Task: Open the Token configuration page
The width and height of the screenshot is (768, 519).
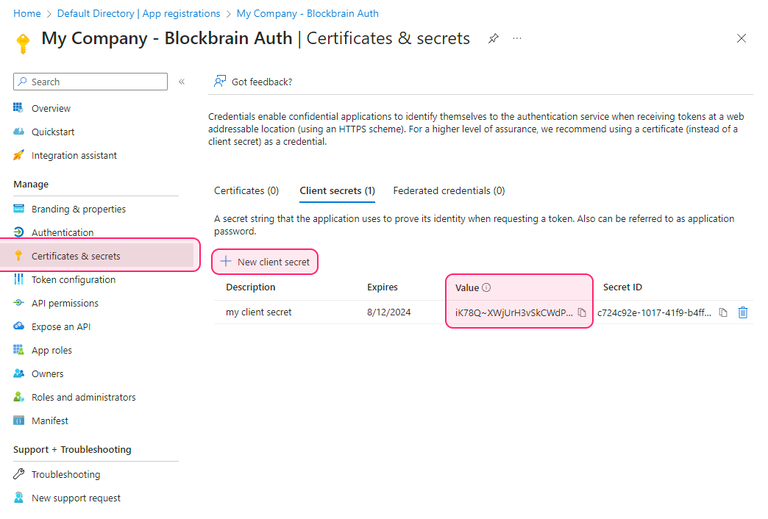Action: coord(73,280)
